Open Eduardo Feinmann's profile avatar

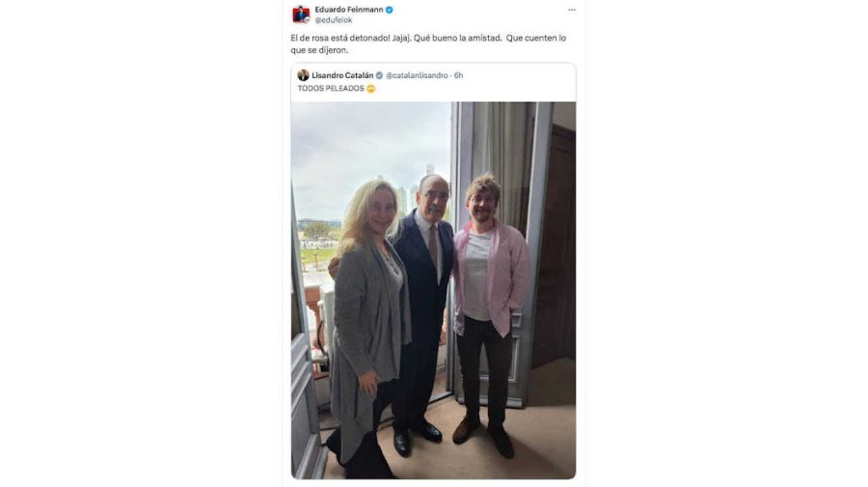pyautogui.click(x=301, y=14)
